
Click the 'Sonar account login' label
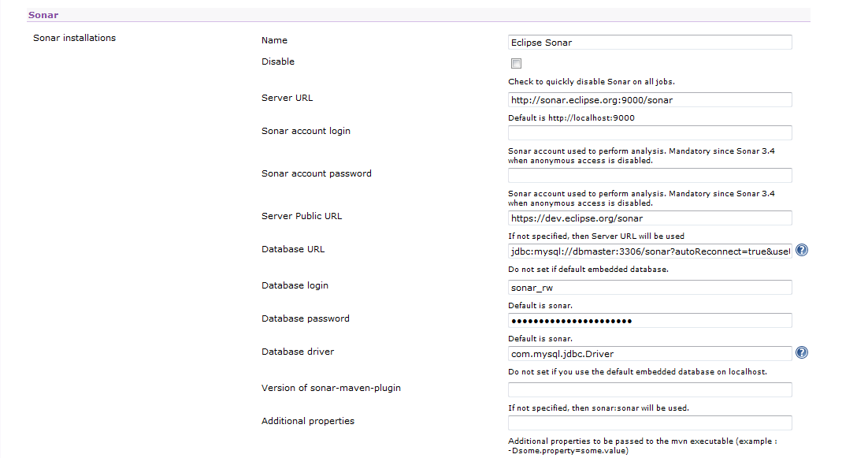tap(306, 132)
